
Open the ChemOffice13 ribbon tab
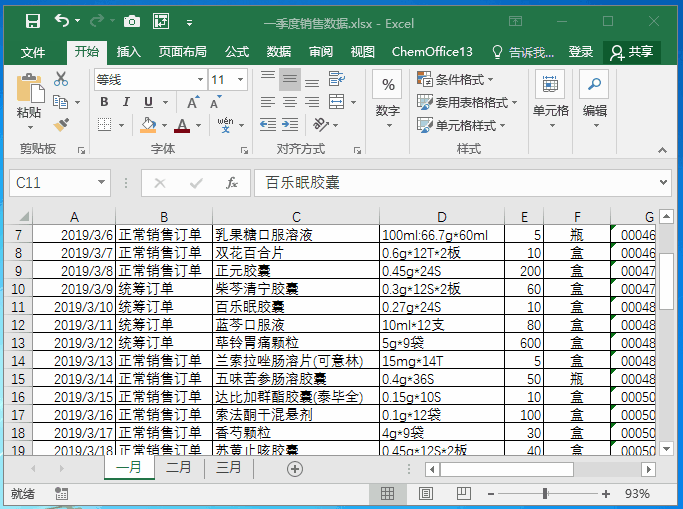[x=432, y=52]
